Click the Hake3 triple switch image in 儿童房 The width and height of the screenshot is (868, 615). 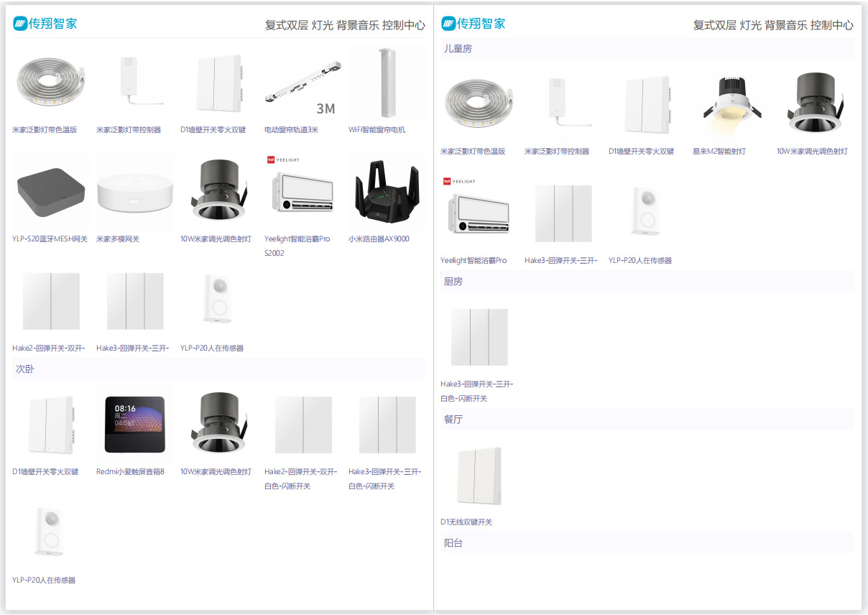[x=563, y=213]
